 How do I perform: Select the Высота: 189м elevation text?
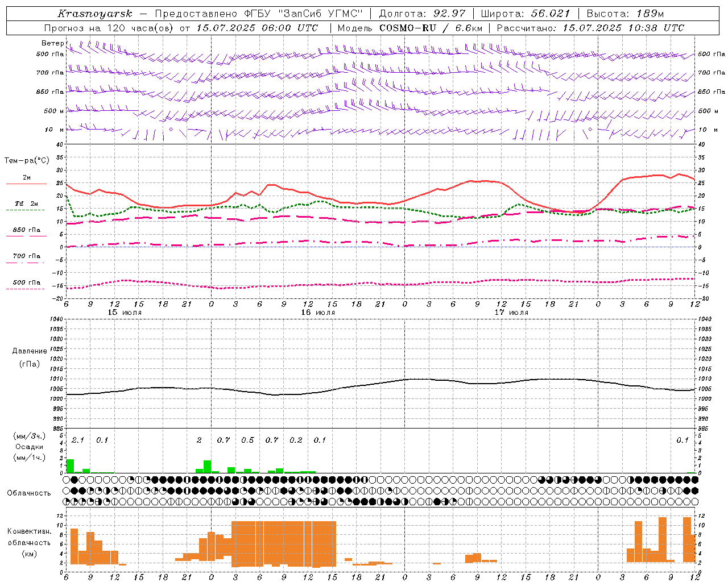(625, 14)
